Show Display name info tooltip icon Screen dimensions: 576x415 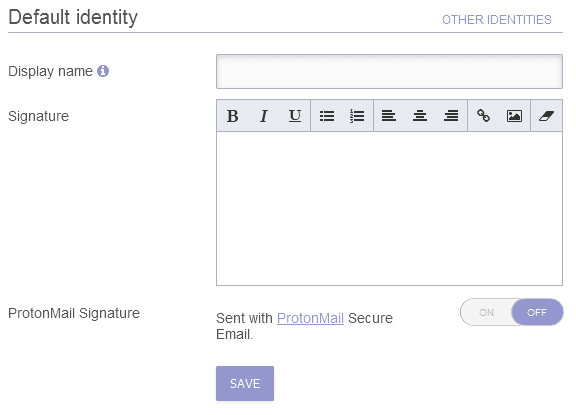click(x=103, y=71)
